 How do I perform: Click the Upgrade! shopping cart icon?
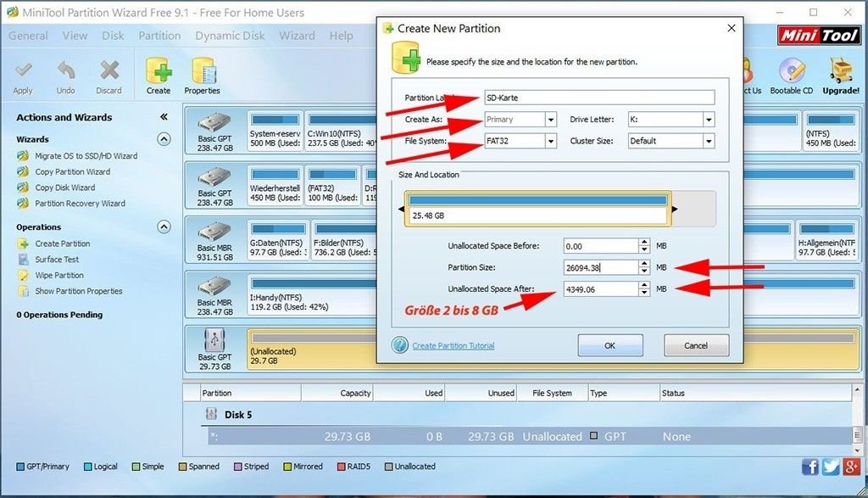(840, 71)
